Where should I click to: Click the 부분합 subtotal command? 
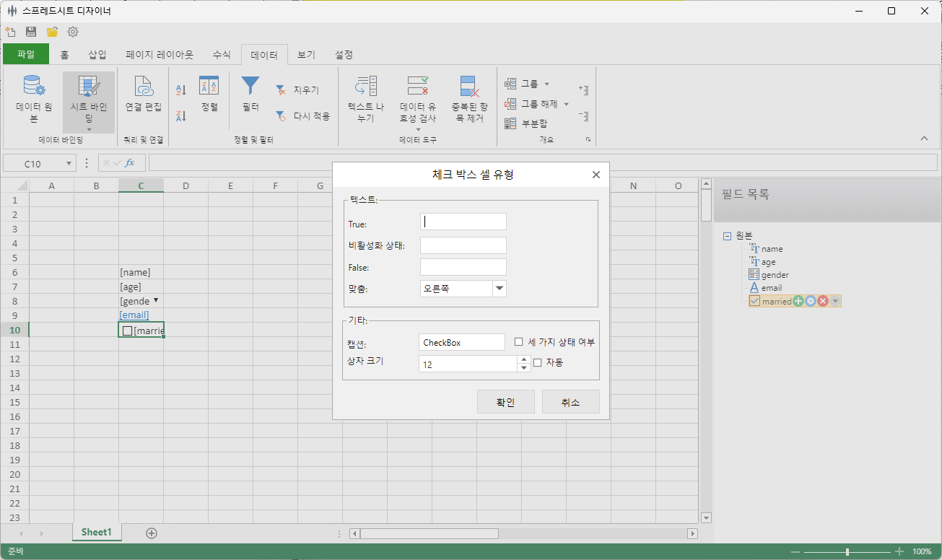click(x=525, y=123)
